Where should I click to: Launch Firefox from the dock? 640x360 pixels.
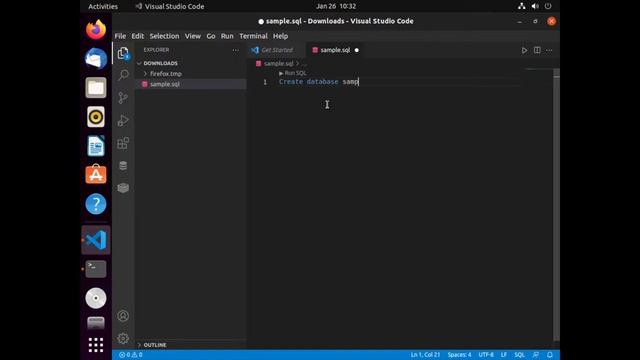(96, 30)
